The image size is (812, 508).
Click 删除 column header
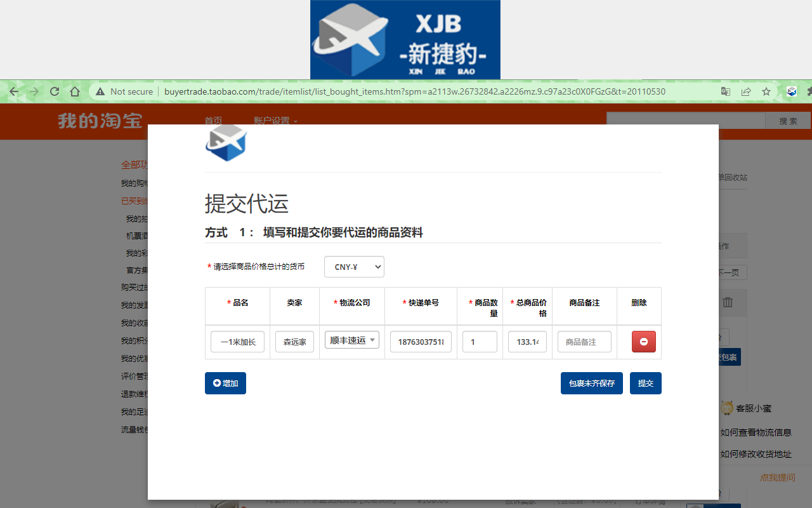[x=639, y=303]
